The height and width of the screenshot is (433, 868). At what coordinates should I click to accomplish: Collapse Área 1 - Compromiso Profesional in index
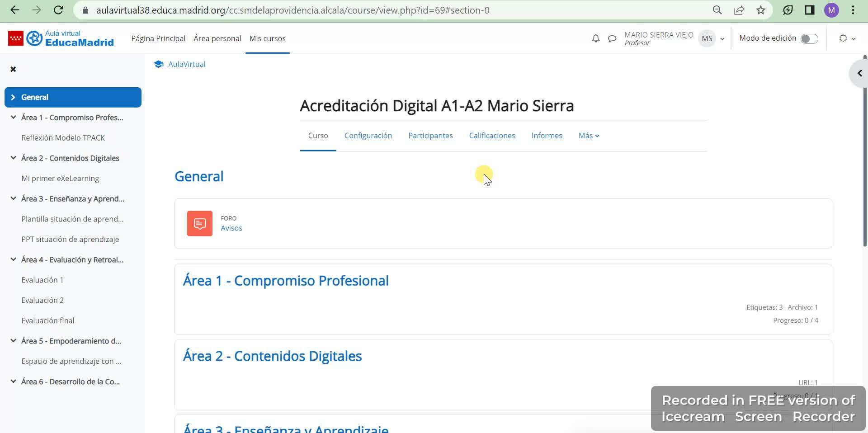13,117
